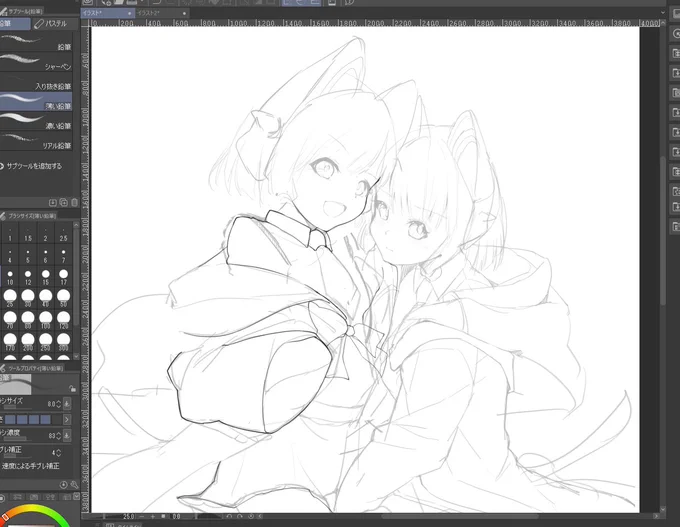680x527 pixels.
Task: Select the 薄い鉛筆 light pencil sub tool
Action: [x=36, y=101]
